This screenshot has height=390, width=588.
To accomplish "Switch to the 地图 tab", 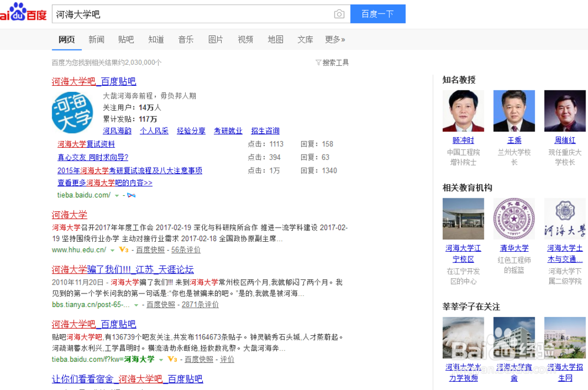I will pyautogui.click(x=275, y=39).
